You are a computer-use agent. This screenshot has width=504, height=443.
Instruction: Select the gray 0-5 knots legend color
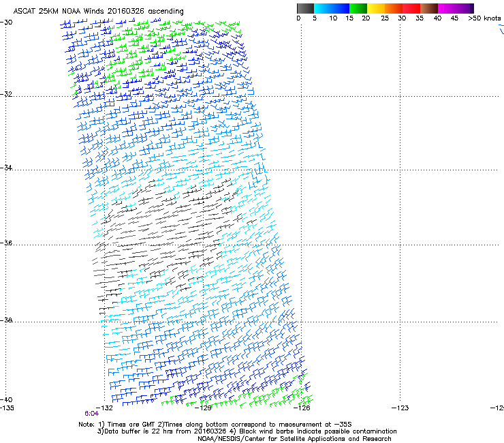305,8
